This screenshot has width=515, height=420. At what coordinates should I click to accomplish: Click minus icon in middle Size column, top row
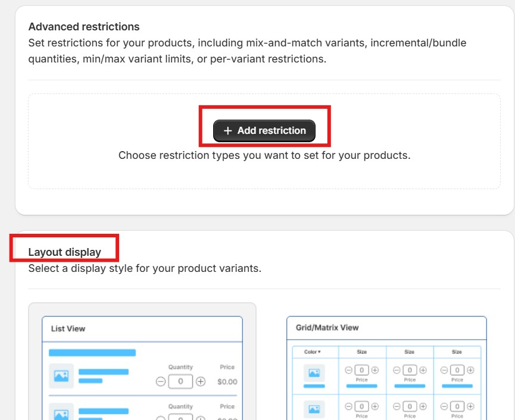397,370
